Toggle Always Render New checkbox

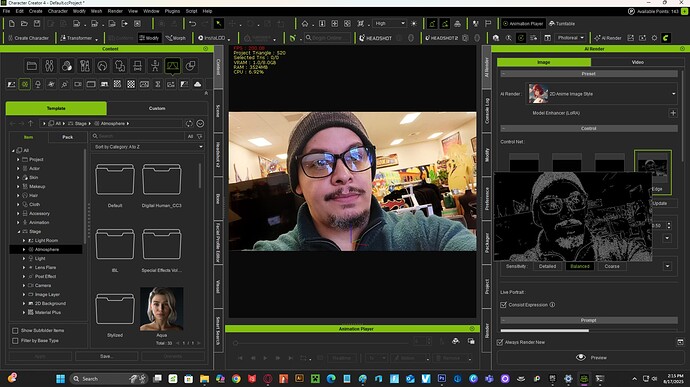tap(500, 342)
